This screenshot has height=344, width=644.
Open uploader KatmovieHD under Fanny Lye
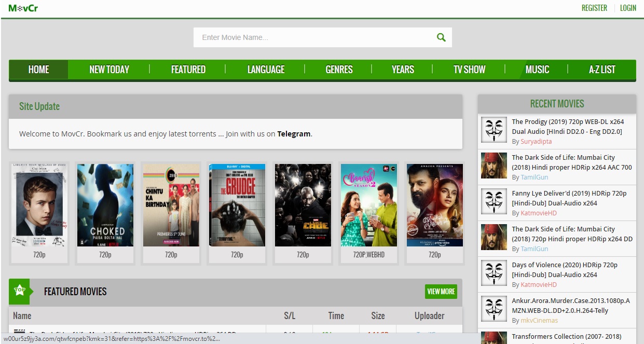point(539,213)
